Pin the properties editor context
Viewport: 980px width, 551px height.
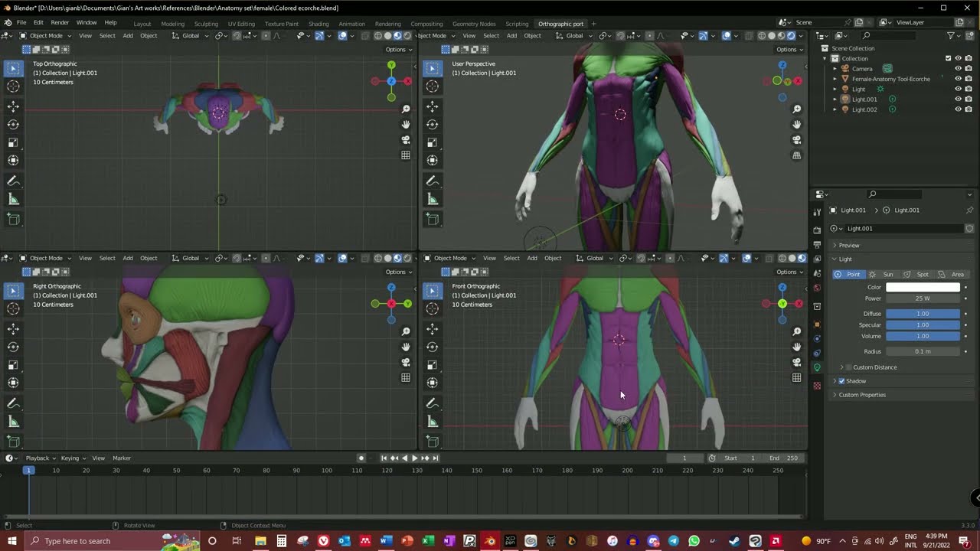pos(969,210)
